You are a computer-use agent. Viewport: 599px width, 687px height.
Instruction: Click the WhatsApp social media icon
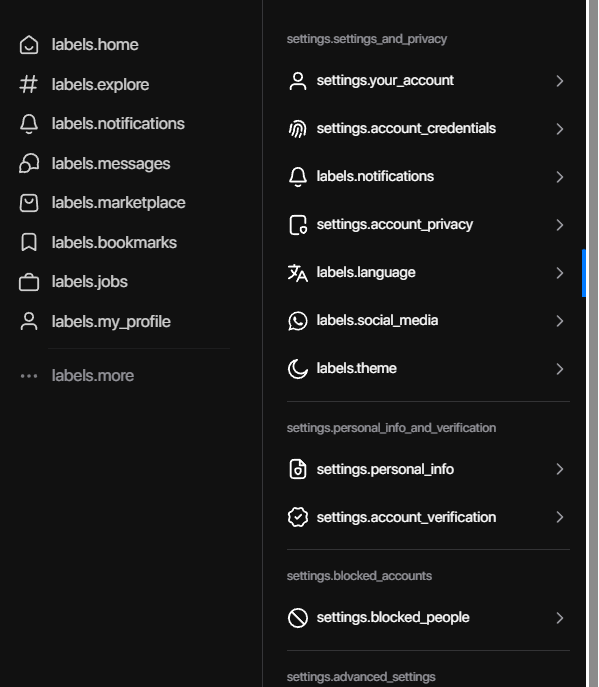click(298, 321)
